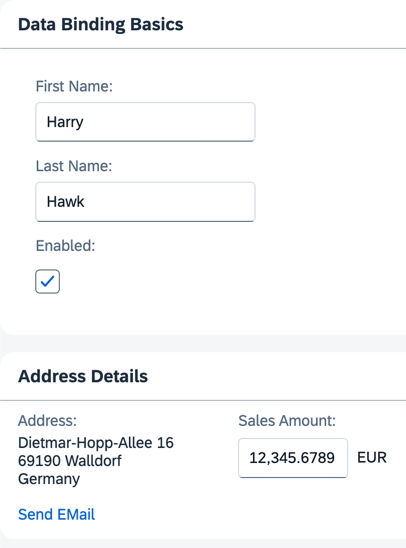The width and height of the screenshot is (406, 548).
Task: Uncheck the Enabled checkbox
Action: (48, 281)
